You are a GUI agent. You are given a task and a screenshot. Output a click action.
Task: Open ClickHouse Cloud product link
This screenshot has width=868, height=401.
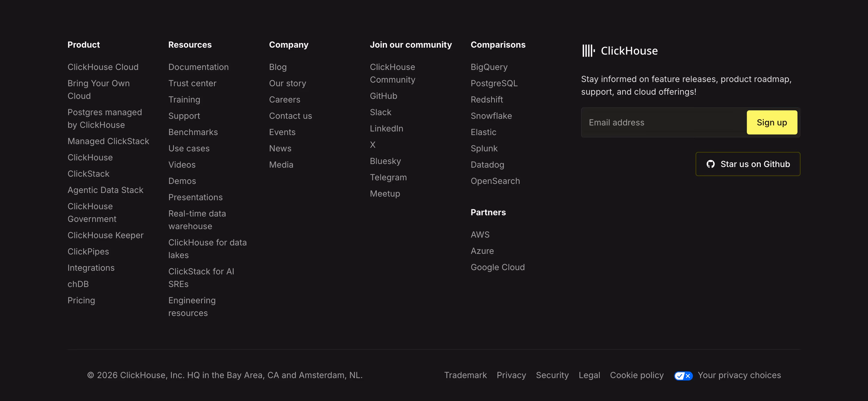[x=103, y=67]
